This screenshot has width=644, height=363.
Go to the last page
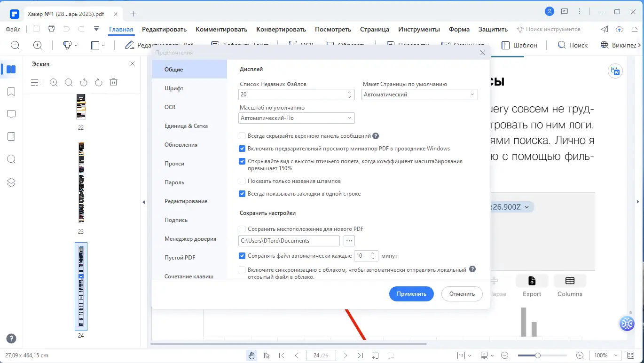(361, 355)
